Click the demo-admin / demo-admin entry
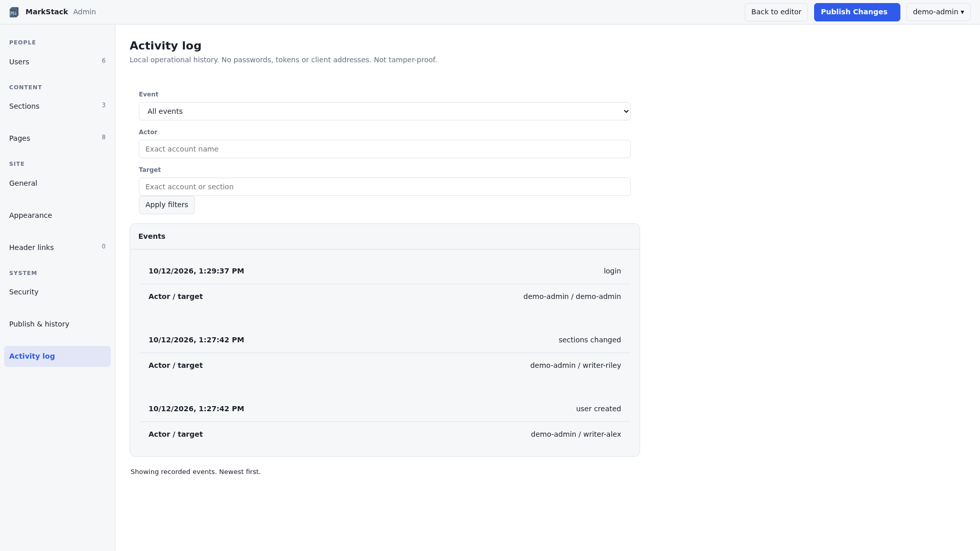The width and height of the screenshot is (980, 551). (x=572, y=296)
